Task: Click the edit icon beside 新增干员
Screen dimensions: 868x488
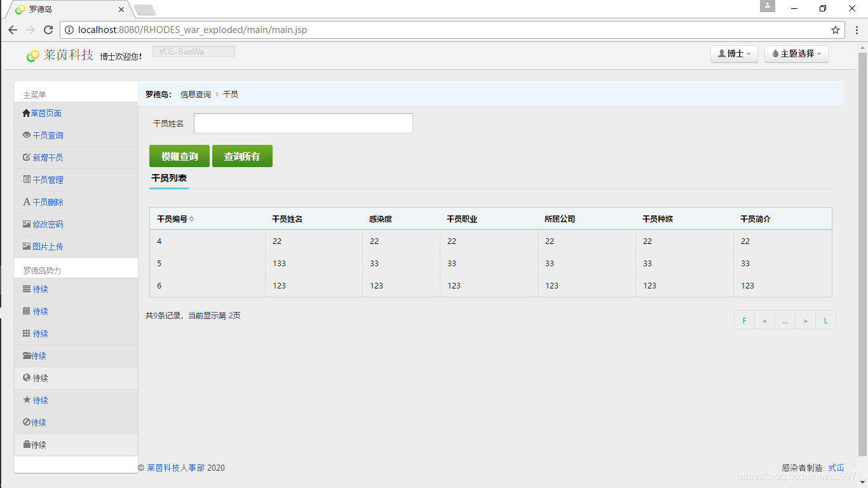Action: [x=27, y=157]
